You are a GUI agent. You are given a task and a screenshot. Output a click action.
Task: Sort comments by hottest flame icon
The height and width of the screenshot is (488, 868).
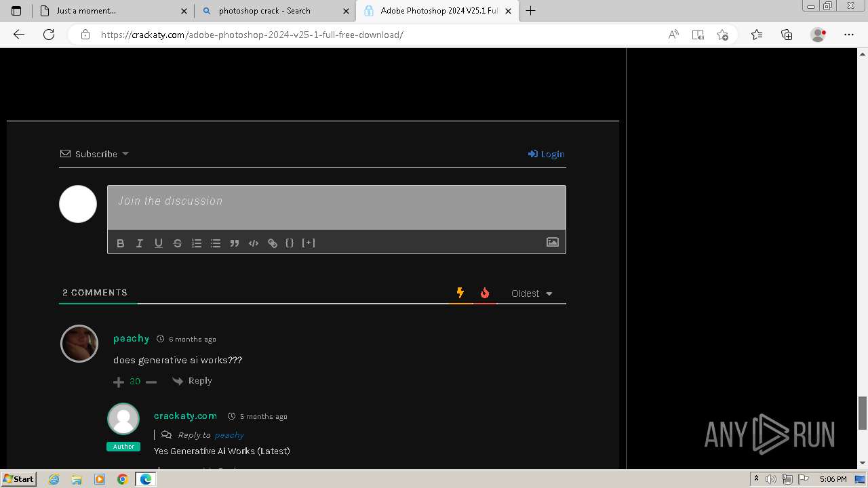coord(485,293)
